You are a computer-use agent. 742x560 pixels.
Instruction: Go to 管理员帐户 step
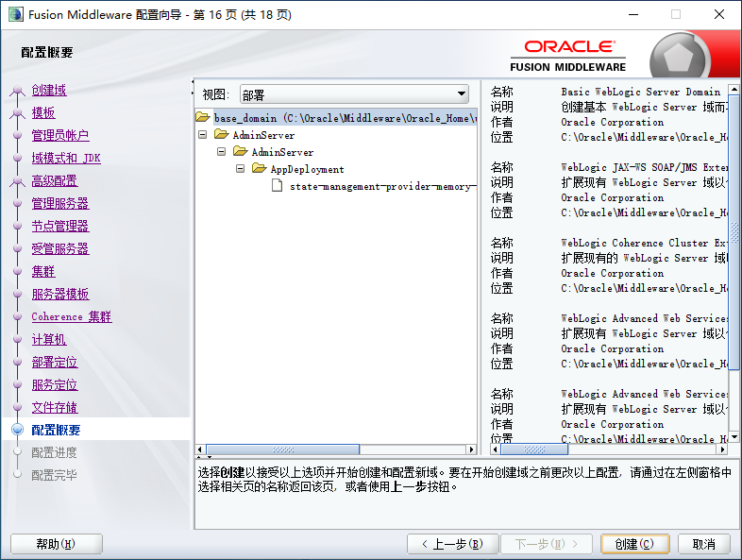pyautogui.click(x=60, y=135)
